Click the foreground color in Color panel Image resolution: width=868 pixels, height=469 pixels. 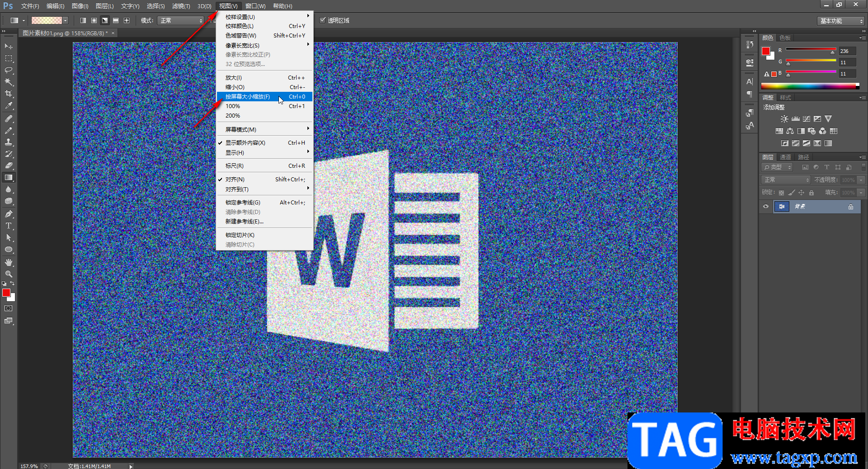(766, 51)
